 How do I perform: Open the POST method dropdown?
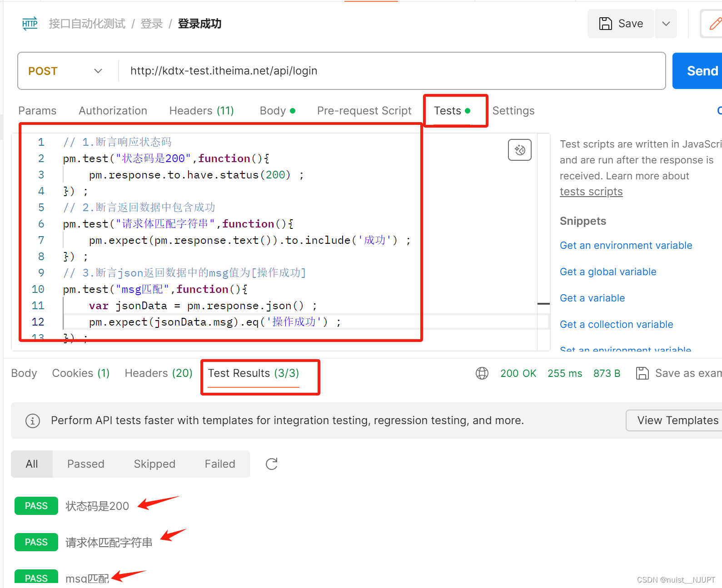(x=66, y=71)
